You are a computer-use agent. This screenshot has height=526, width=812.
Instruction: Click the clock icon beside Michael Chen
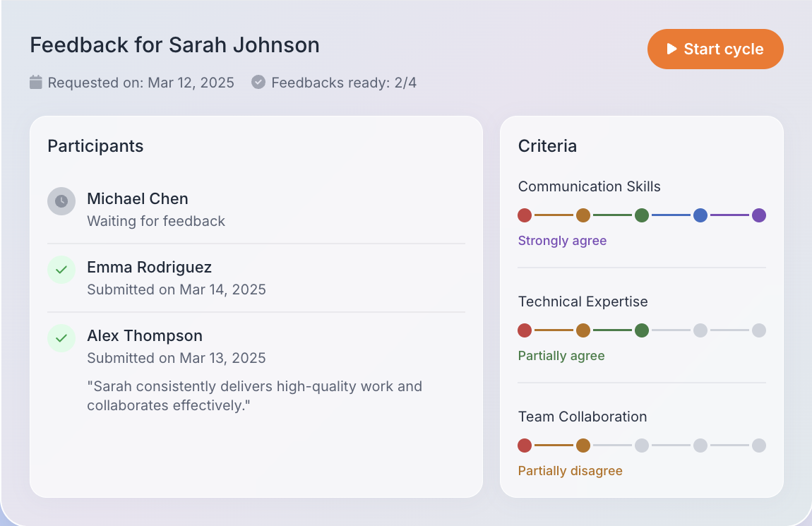pos(61,201)
